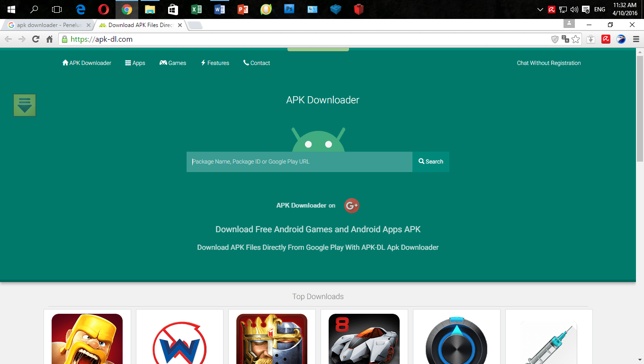Click the volume icon in system tray
Image resolution: width=644 pixels, height=364 pixels.
574,9
